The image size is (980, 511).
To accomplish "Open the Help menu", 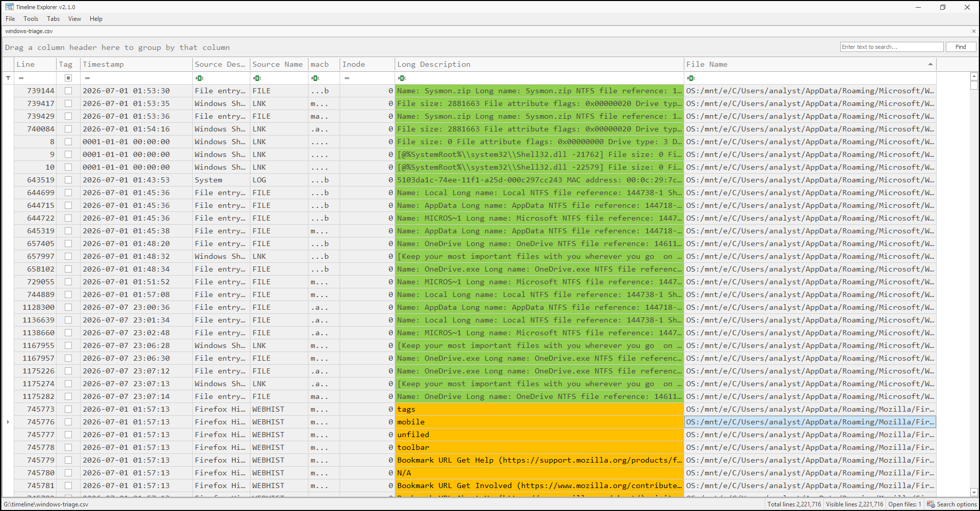I will 96,19.
